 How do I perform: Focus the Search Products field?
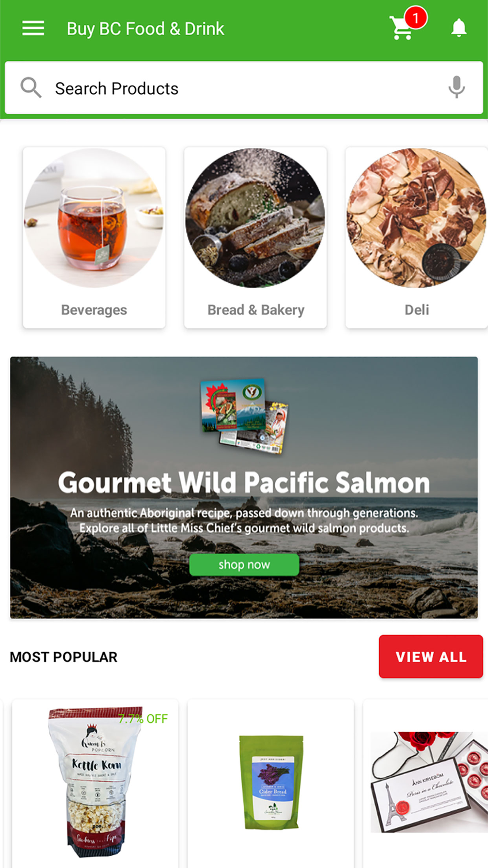tap(244, 88)
